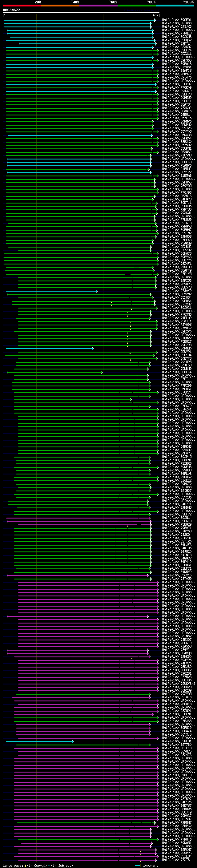Click the white query sequence bar
Image resolution: width=197 pixels, height=868 pixels.
pyautogui.click(x=81, y=13)
